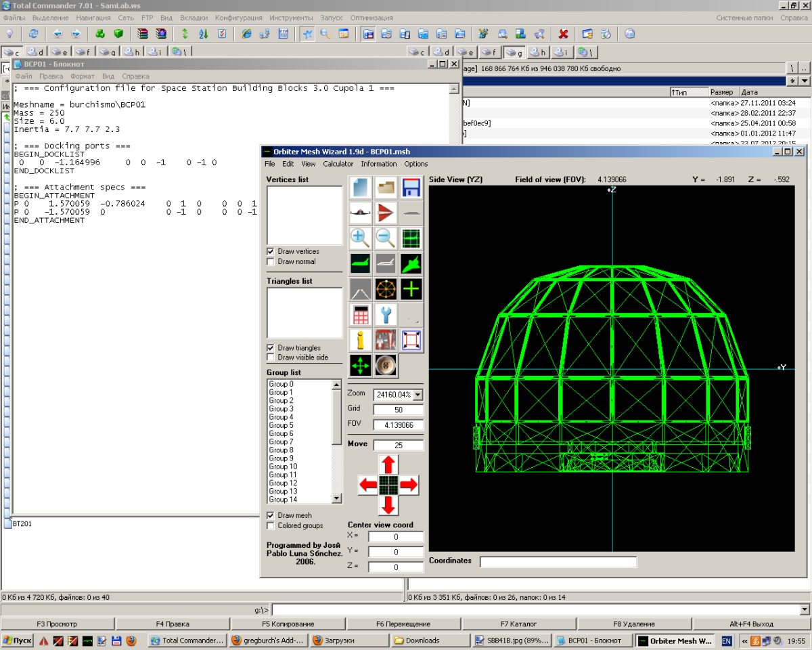
Task: Enable Colored groups checkbox
Action: click(x=271, y=525)
